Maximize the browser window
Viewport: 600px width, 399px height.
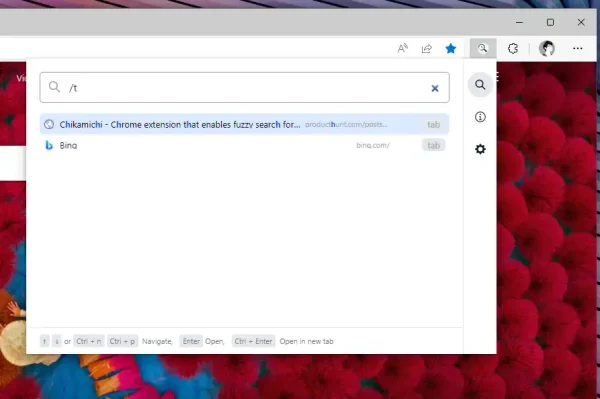[x=550, y=22]
